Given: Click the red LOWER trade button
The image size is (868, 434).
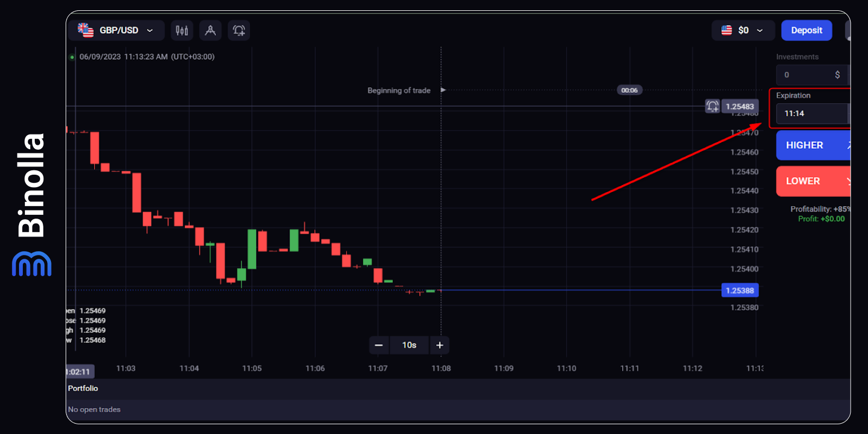Looking at the screenshot, I should pyautogui.click(x=812, y=181).
